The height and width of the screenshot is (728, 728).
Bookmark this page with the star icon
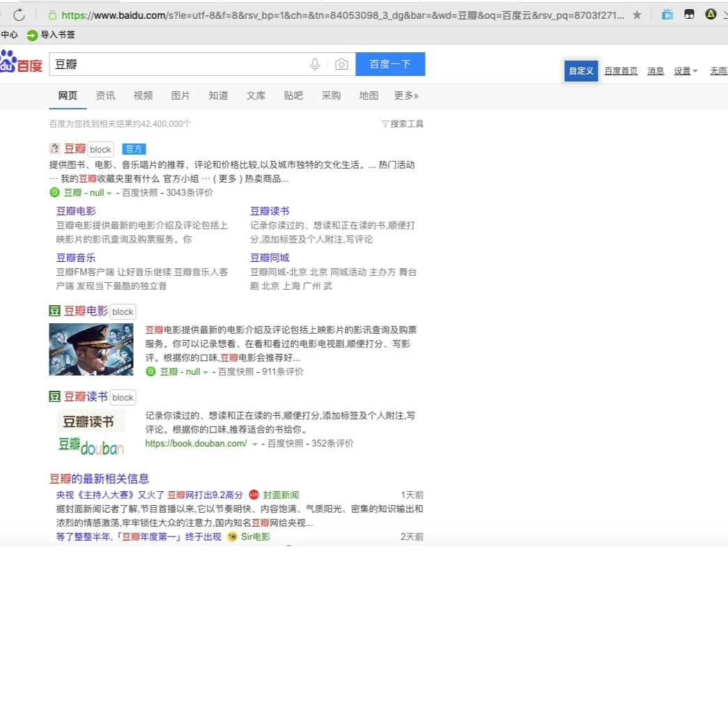pos(637,15)
